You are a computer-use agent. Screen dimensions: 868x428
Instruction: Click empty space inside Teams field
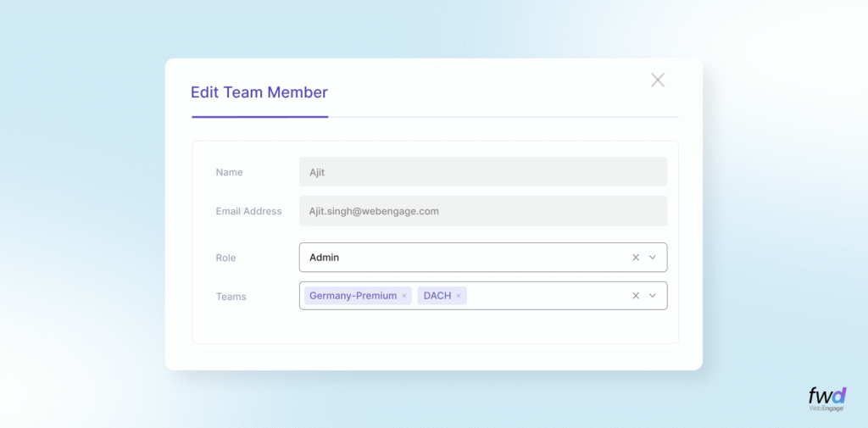[547, 296]
